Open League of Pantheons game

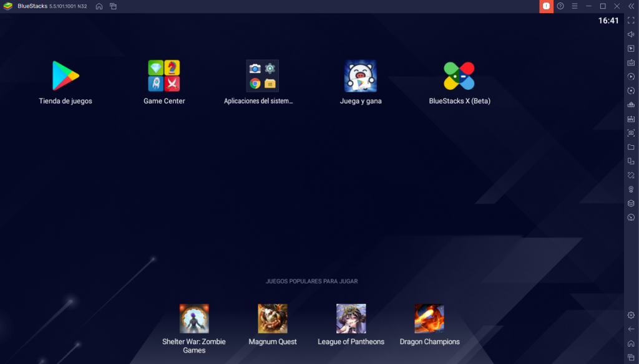351,319
